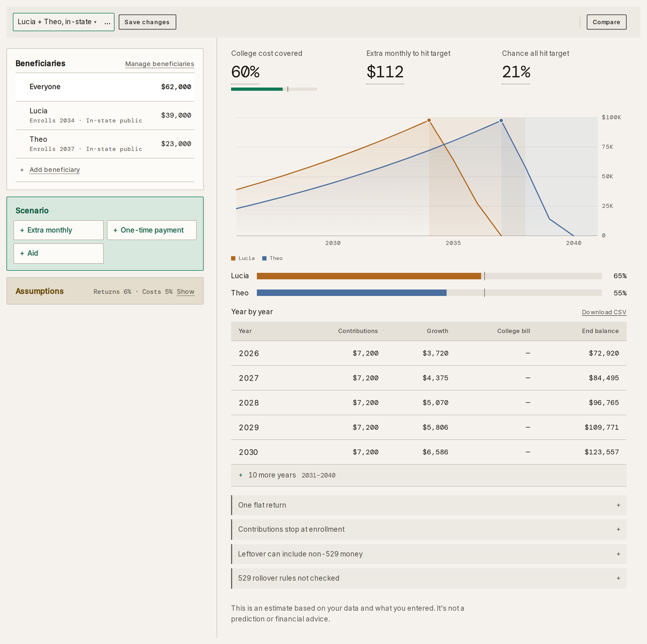Click the 21% chance value

click(516, 72)
